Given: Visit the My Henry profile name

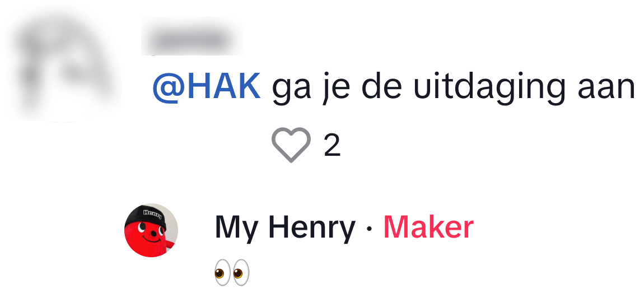Looking at the screenshot, I should tap(285, 227).
